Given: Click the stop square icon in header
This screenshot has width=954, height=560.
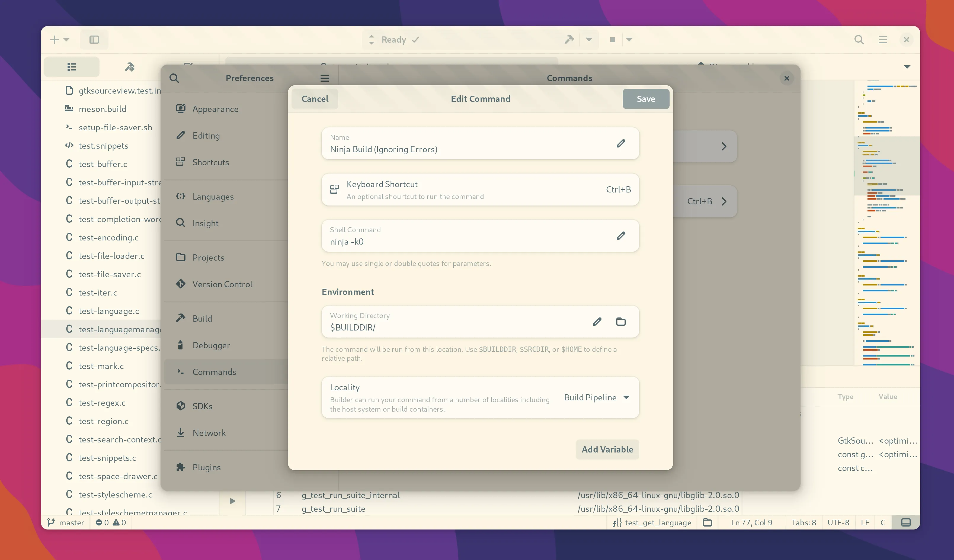Looking at the screenshot, I should [612, 39].
